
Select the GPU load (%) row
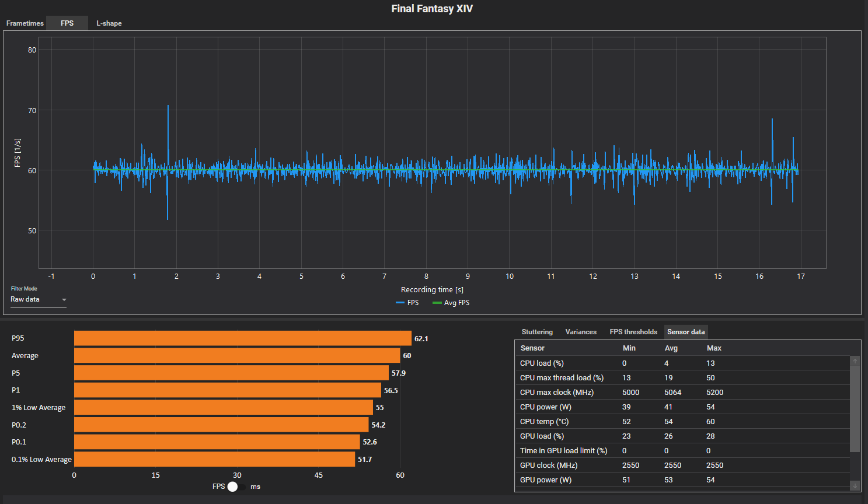click(x=682, y=436)
